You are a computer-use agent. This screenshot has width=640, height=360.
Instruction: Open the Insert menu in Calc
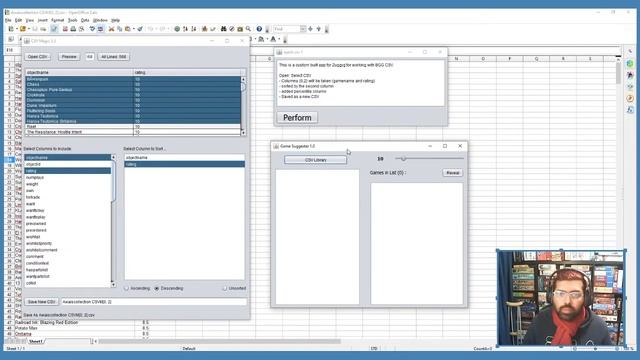42,20
